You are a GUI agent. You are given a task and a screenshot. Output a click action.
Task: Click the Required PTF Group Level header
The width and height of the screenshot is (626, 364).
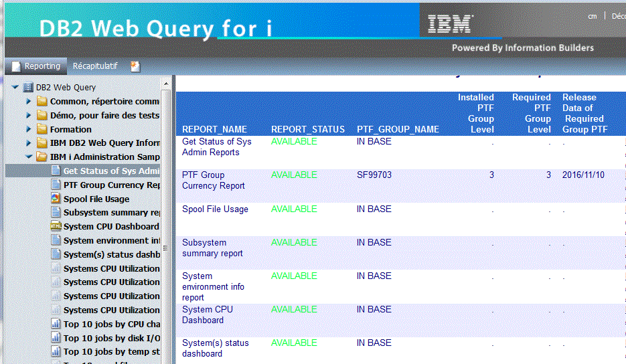pos(532,113)
